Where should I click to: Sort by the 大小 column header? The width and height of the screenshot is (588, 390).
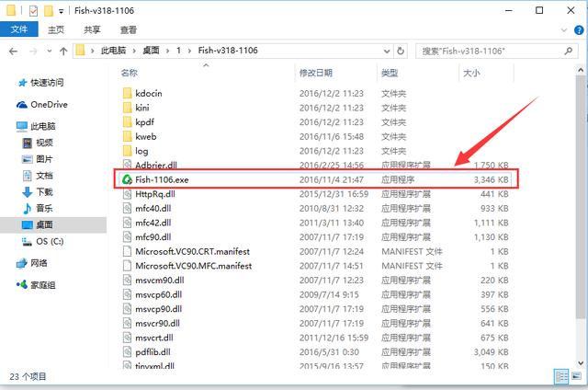coord(472,72)
